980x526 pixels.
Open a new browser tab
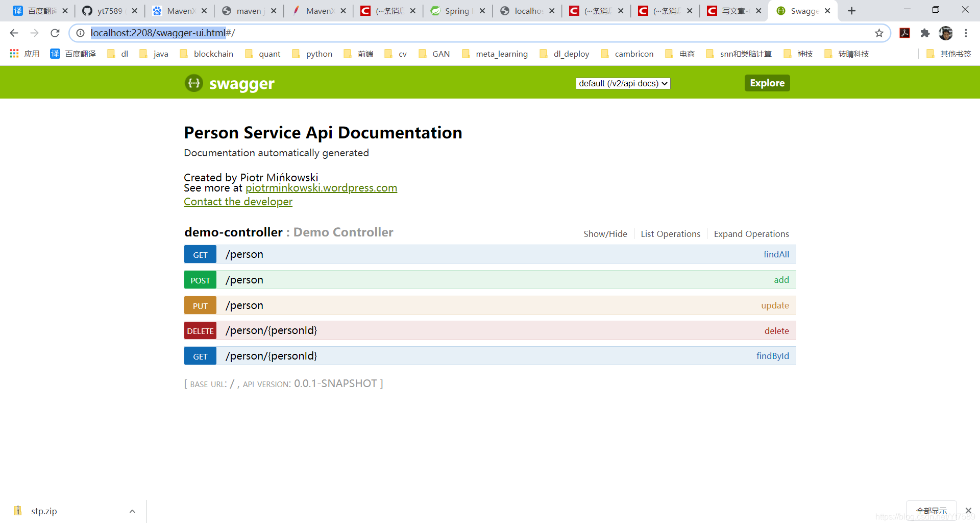tap(851, 11)
